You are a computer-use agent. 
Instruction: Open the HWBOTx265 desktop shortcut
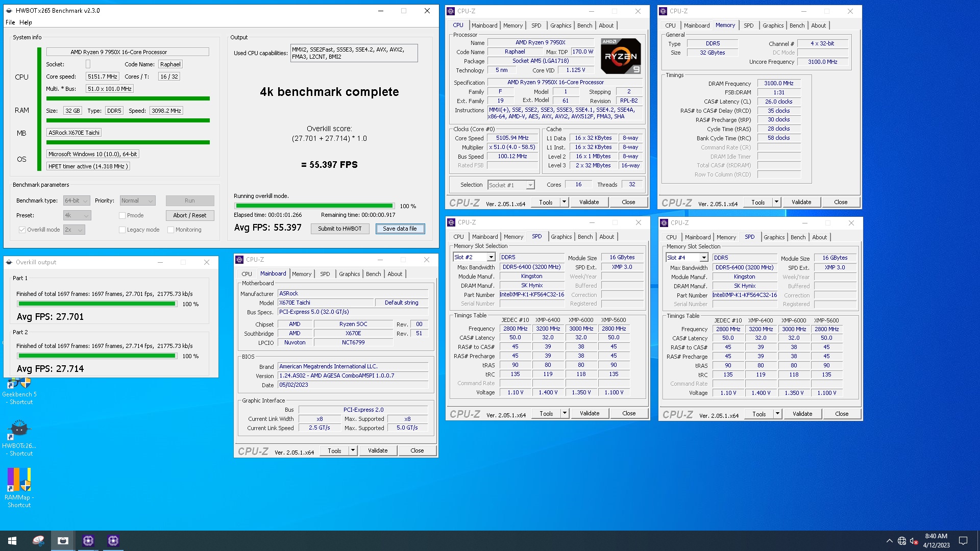(x=19, y=437)
